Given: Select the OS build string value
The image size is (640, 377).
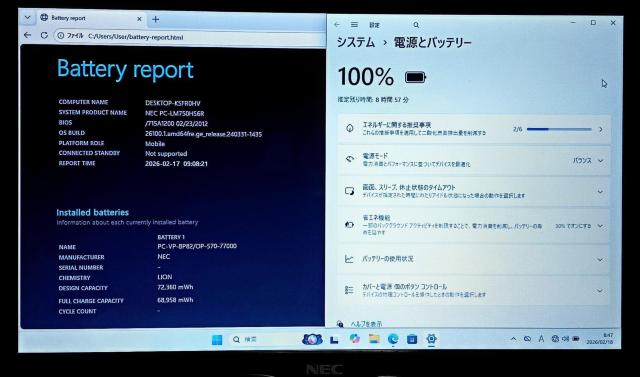Looking at the screenshot, I should 203,134.
